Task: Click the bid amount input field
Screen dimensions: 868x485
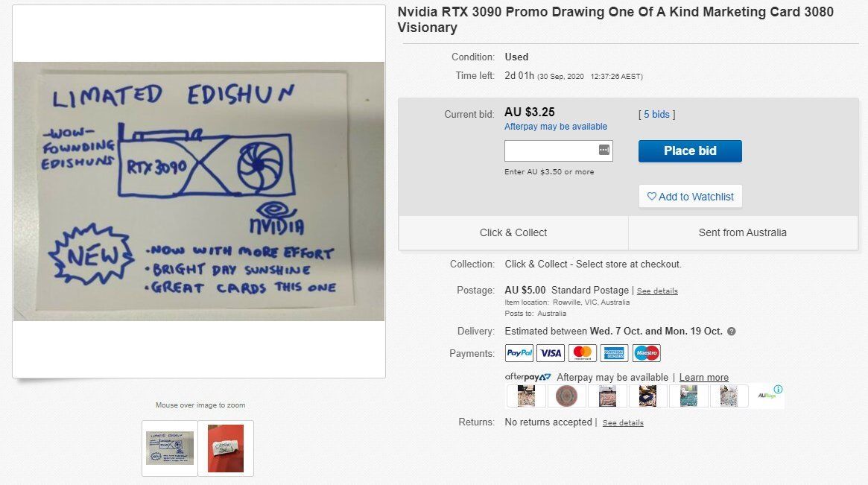Action: pos(559,150)
